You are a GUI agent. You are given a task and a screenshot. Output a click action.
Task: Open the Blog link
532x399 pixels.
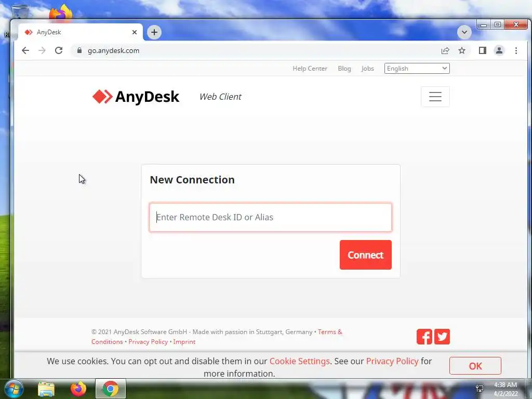click(x=344, y=69)
